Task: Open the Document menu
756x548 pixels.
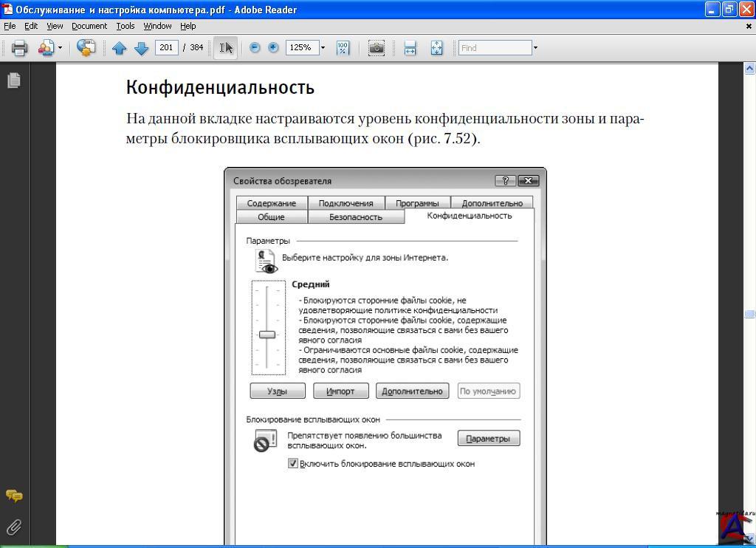Action: (x=89, y=26)
